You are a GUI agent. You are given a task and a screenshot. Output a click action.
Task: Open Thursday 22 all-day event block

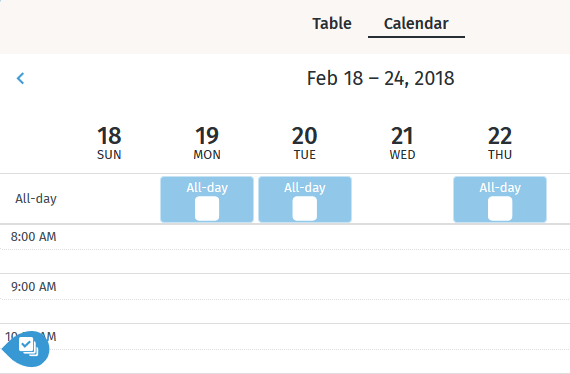[500, 199]
